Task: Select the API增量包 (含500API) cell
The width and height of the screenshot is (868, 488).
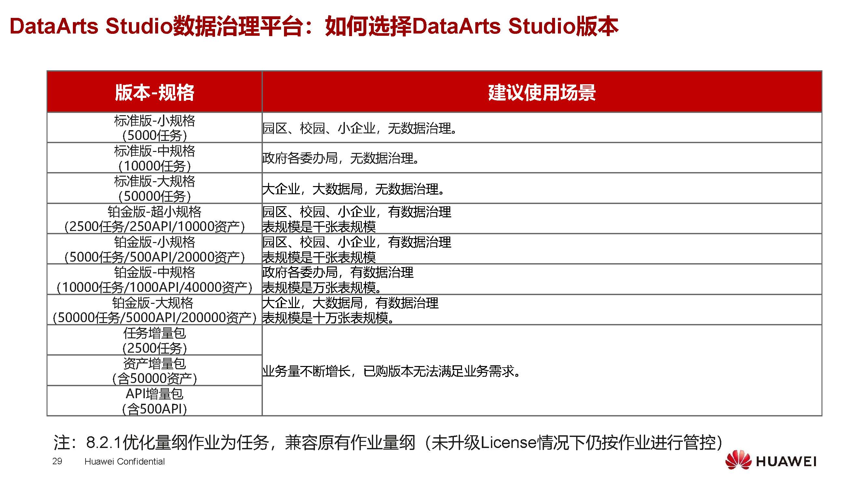Action: tap(154, 401)
